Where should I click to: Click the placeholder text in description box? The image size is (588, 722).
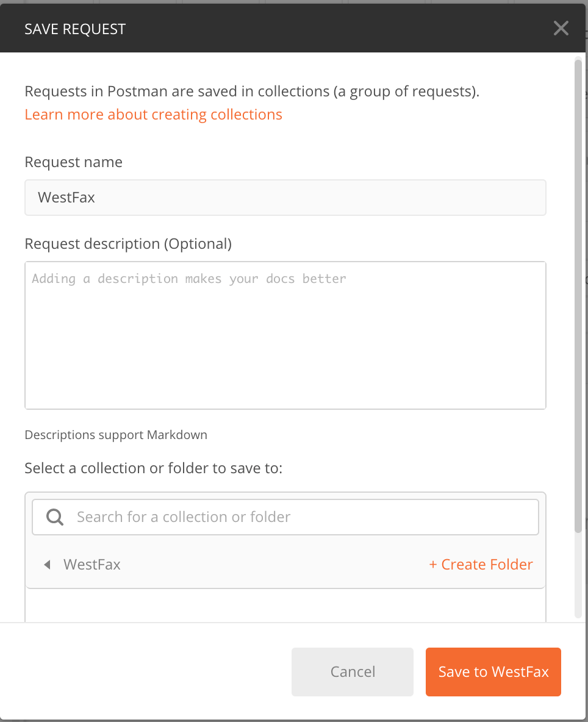tap(185, 278)
